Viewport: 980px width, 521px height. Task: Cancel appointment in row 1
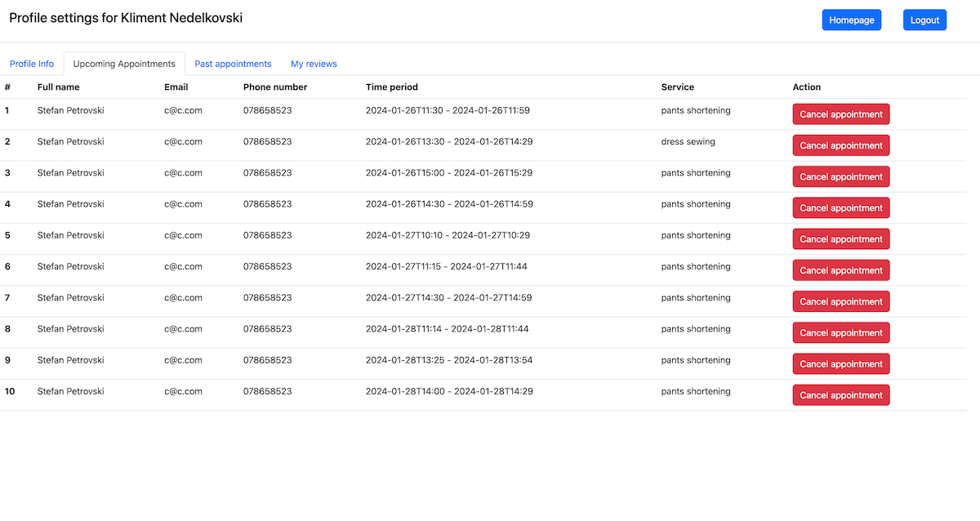tap(840, 114)
